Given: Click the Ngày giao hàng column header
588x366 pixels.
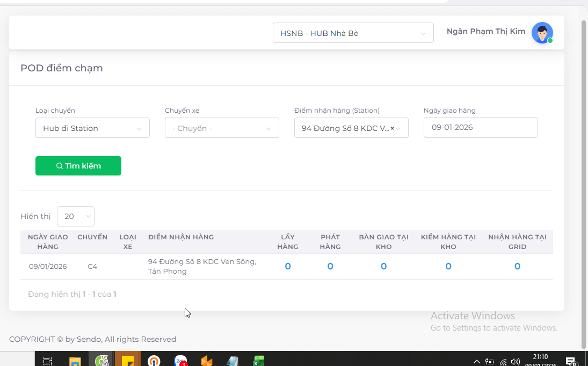Looking at the screenshot, I should pyautogui.click(x=48, y=242).
